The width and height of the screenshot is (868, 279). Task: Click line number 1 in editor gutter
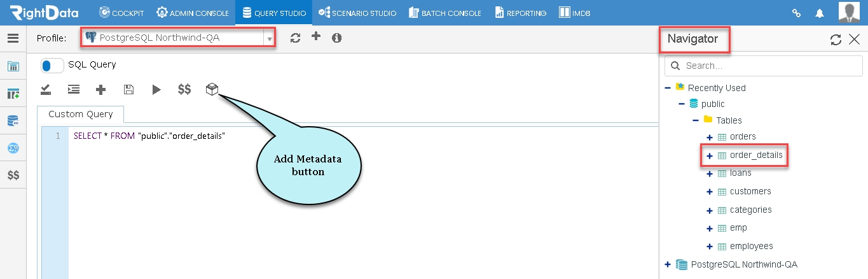57,136
